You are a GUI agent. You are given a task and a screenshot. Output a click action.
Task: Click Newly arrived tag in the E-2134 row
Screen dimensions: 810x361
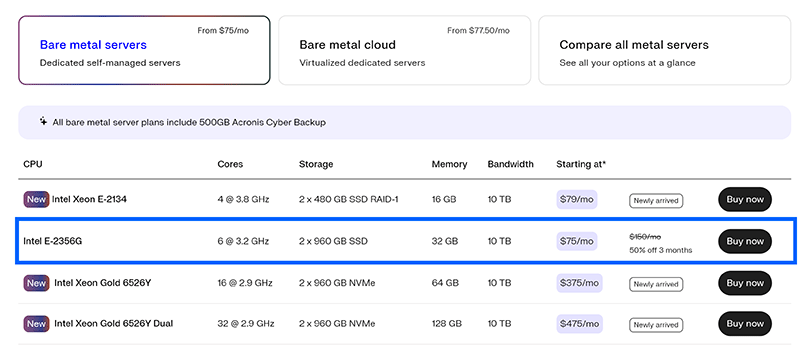pyautogui.click(x=656, y=200)
